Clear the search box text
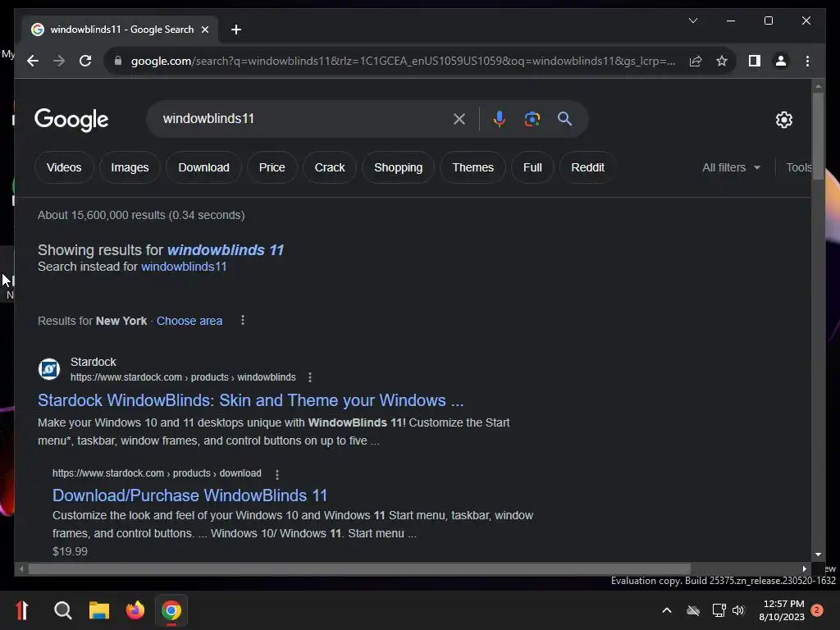840x630 pixels. [459, 118]
